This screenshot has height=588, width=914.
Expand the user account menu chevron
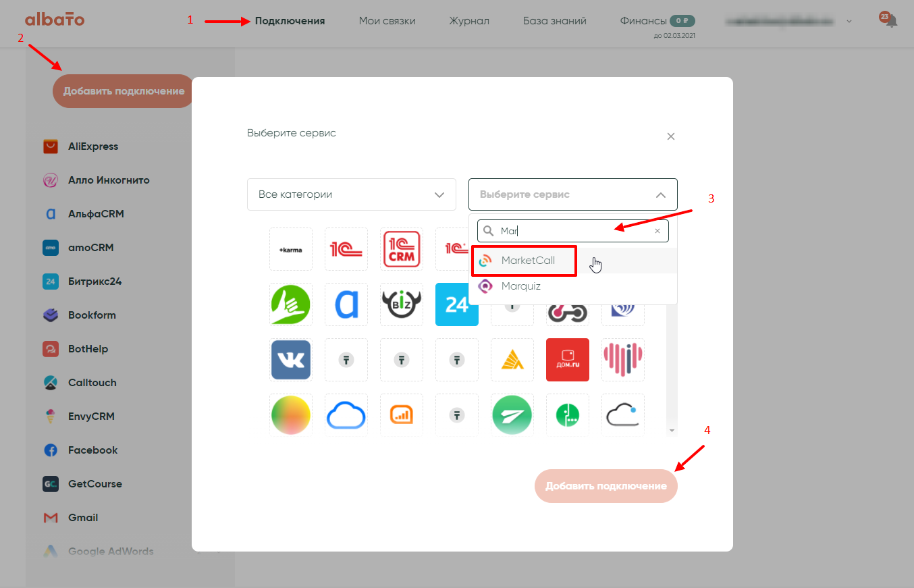[849, 21]
